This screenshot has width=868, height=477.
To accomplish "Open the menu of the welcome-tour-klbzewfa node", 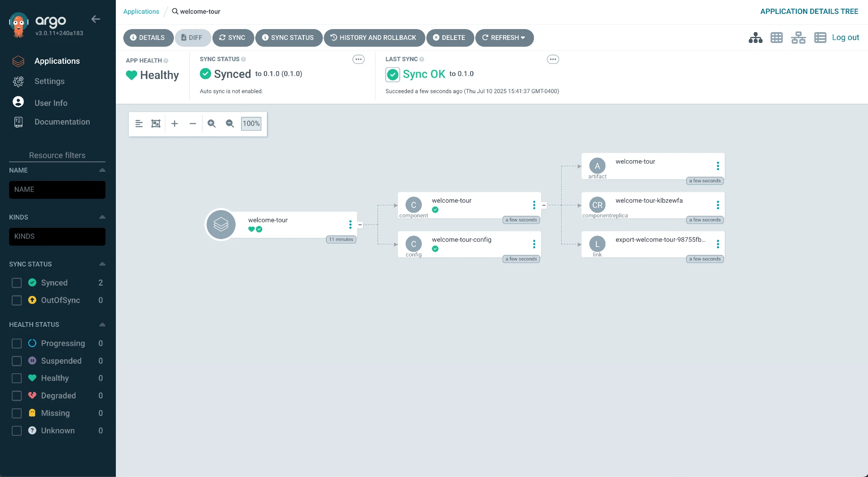I will [x=718, y=205].
